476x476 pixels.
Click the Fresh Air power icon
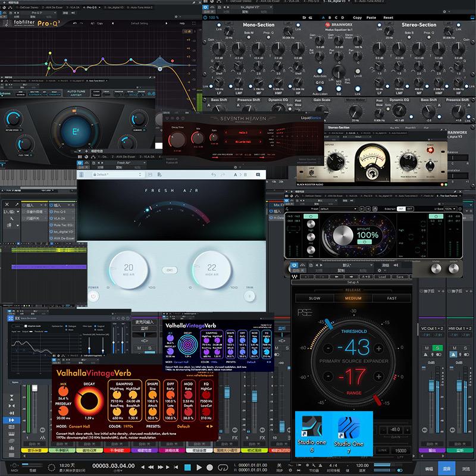(x=93, y=296)
